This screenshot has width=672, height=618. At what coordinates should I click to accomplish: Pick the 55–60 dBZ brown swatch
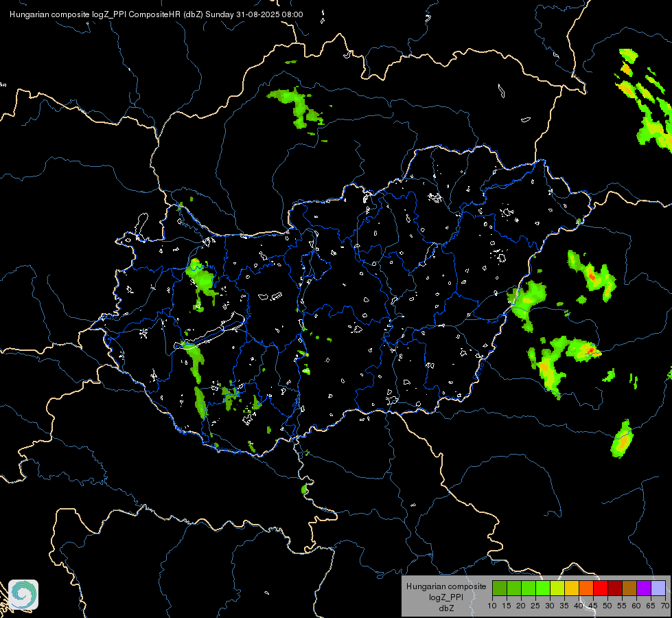(x=629, y=588)
